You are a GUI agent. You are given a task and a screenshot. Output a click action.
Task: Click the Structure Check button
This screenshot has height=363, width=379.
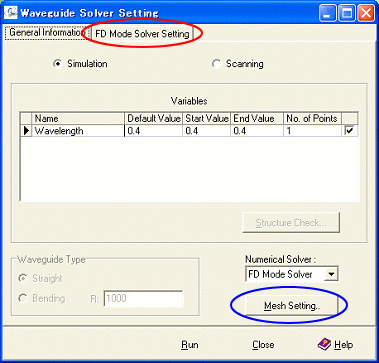coord(291,223)
